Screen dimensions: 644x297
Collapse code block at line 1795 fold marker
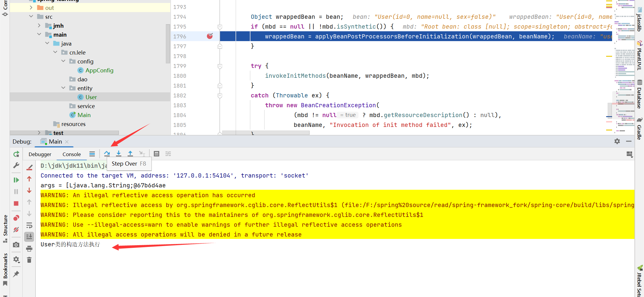tap(220, 27)
